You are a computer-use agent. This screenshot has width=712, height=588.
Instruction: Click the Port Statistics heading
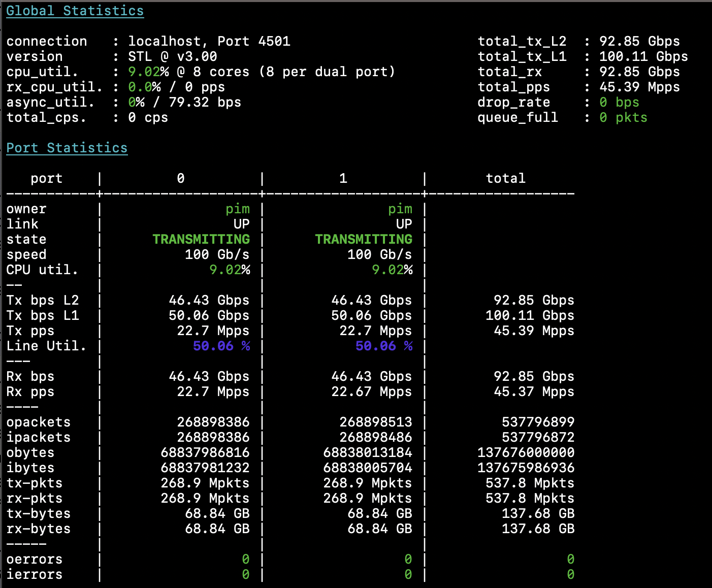click(x=67, y=148)
